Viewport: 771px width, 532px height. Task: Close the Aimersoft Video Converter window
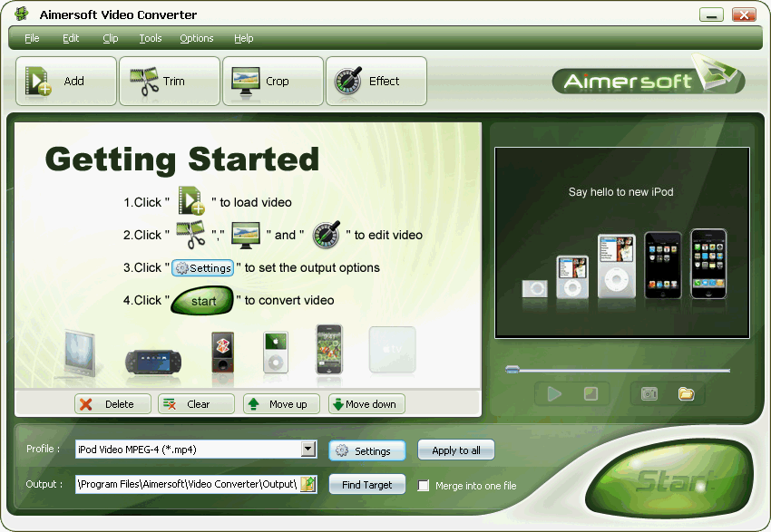pos(744,15)
